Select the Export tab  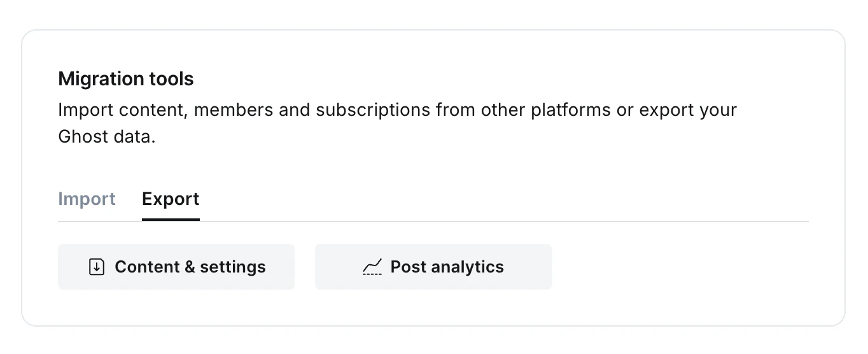tap(171, 199)
